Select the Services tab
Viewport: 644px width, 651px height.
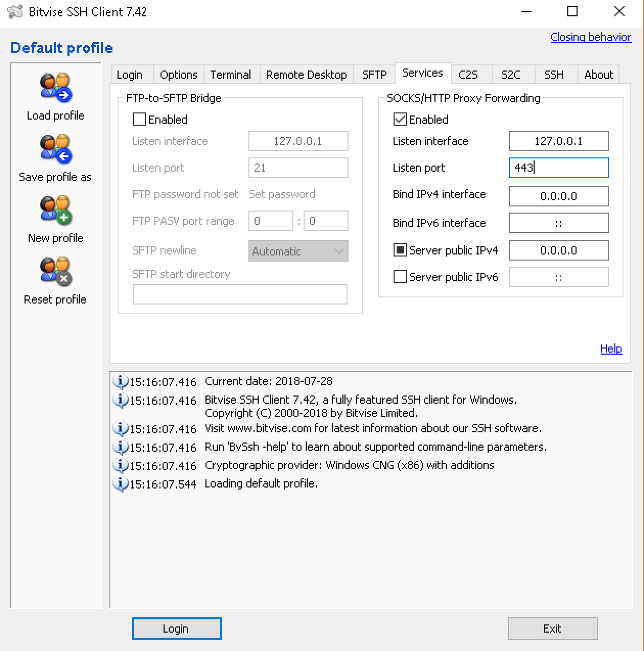pos(423,73)
